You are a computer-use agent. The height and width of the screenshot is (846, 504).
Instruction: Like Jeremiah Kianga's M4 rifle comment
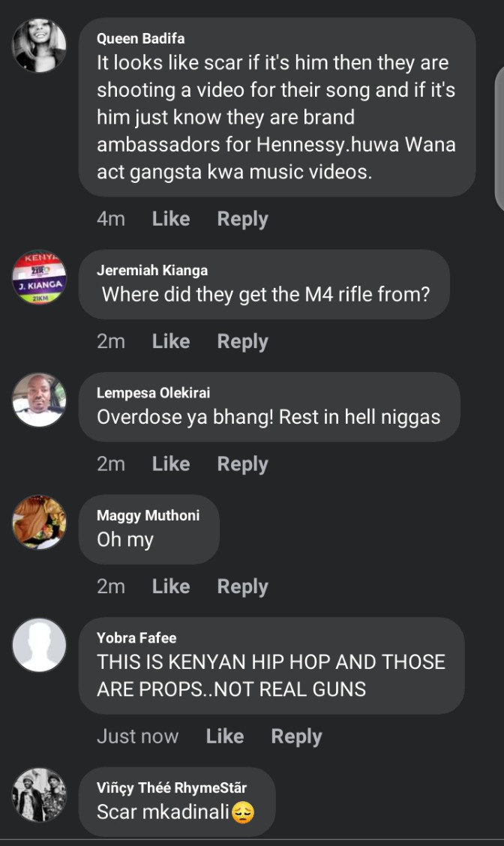click(x=171, y=341)
